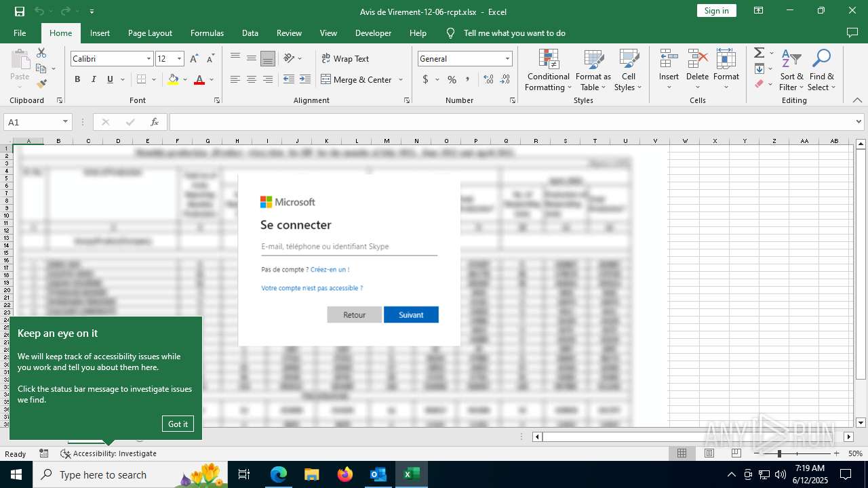Click the E-mail, téléphone input field
Viewport: 868px width, 488px height.
tap(349, 247)
